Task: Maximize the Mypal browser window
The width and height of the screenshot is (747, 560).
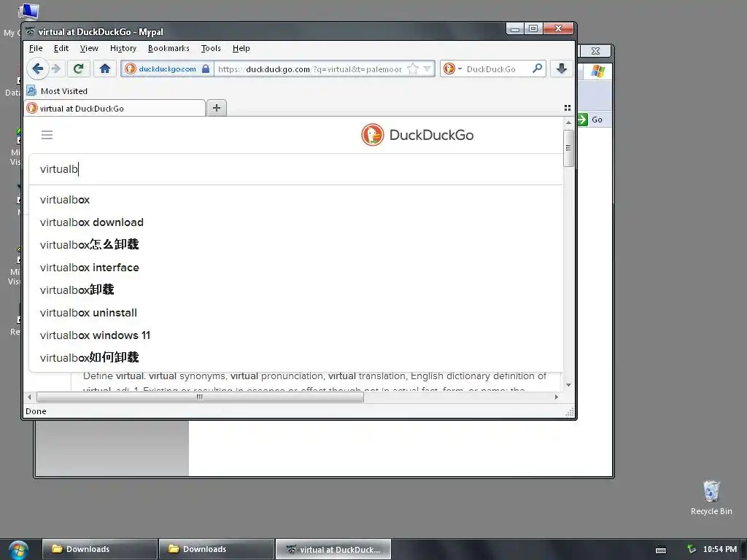Action: click(x=533, y=29)
